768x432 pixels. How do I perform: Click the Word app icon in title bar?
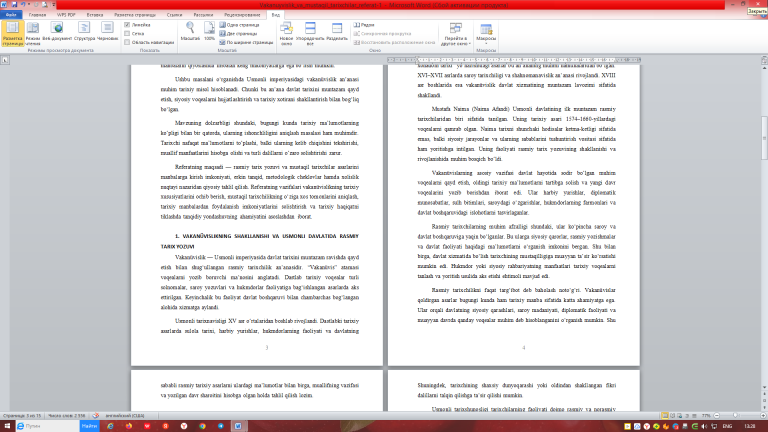coord(4,4)
